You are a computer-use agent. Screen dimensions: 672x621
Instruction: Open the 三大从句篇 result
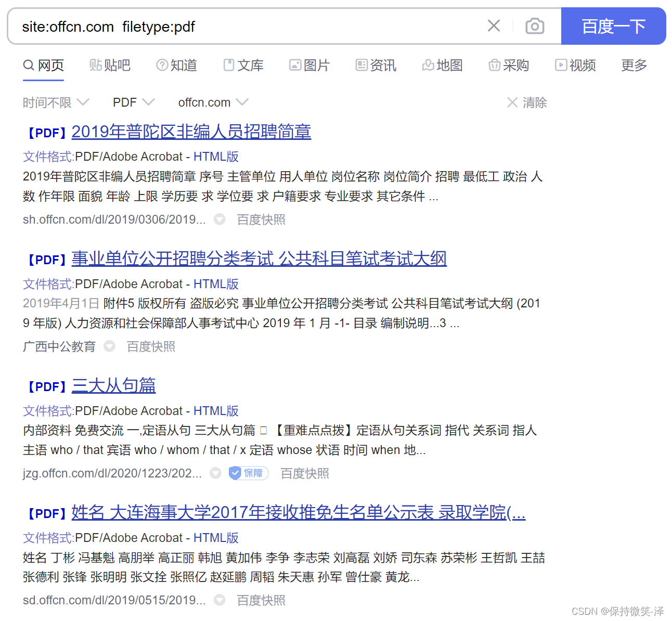click(x=113, y=385)
